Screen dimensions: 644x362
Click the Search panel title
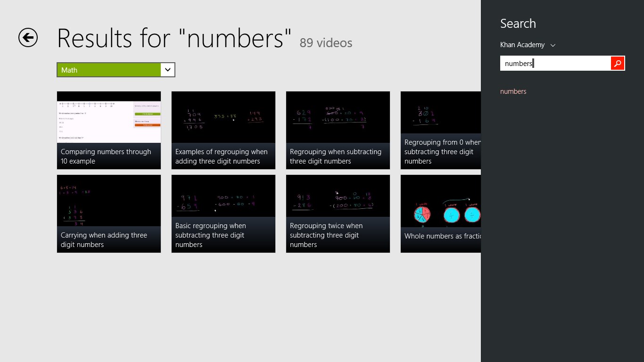tap(518, 23)
